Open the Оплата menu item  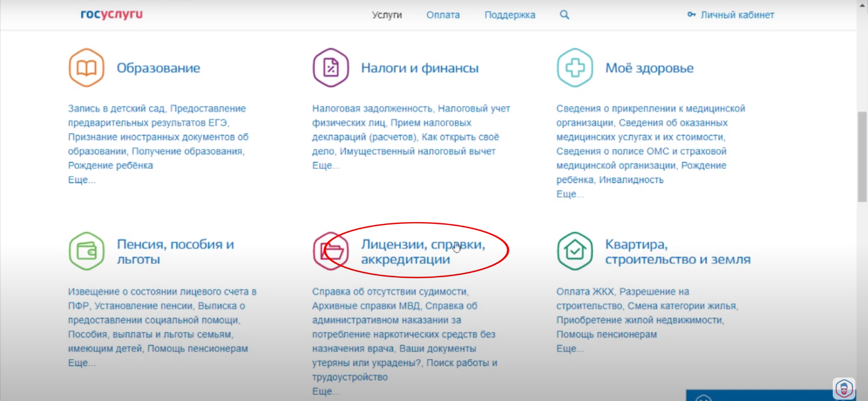point(443,15)
